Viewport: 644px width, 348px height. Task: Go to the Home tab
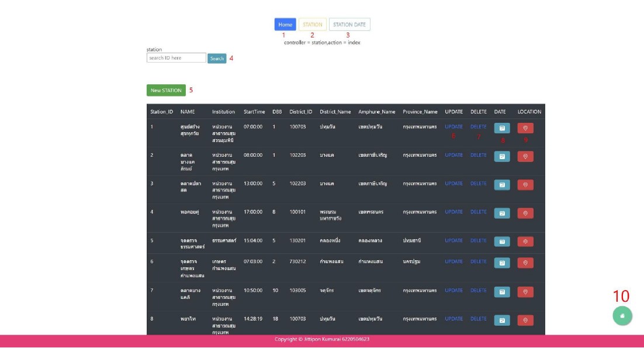[x=285, y=25]
